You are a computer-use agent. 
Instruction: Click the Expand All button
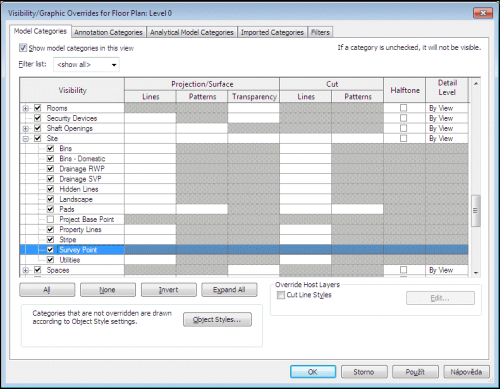point(229,290)
